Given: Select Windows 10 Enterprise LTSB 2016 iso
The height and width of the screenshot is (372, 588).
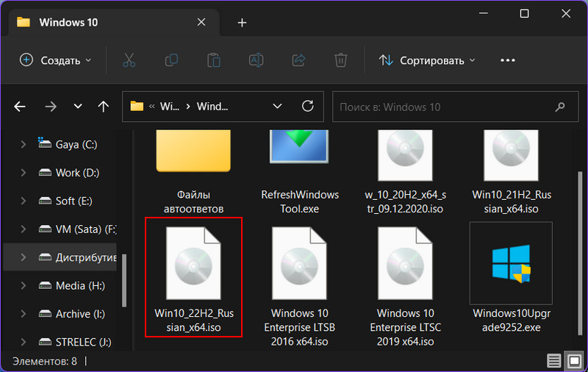Looking at the screenshot, I should click(300, 287).
